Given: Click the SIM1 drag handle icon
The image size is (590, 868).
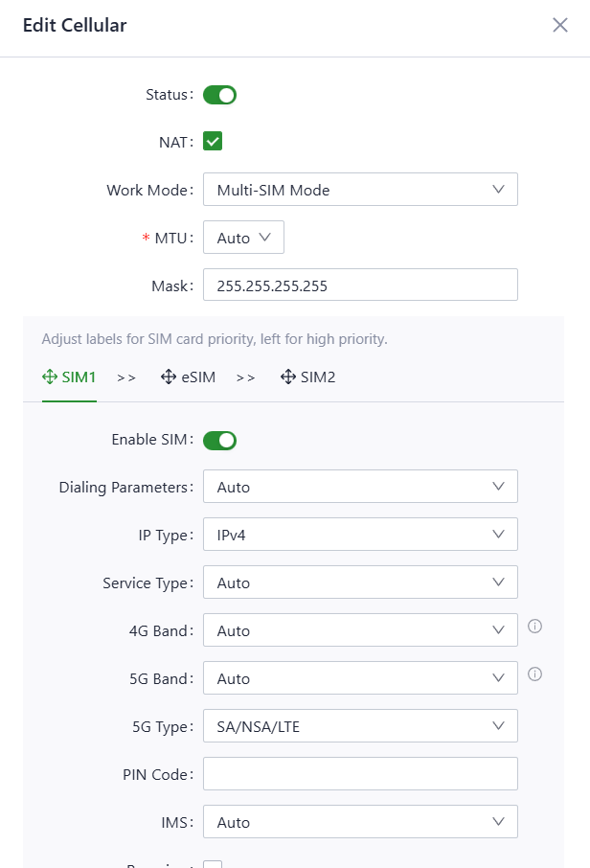Looking at the screenshot, I should click(x=51, y=377).
